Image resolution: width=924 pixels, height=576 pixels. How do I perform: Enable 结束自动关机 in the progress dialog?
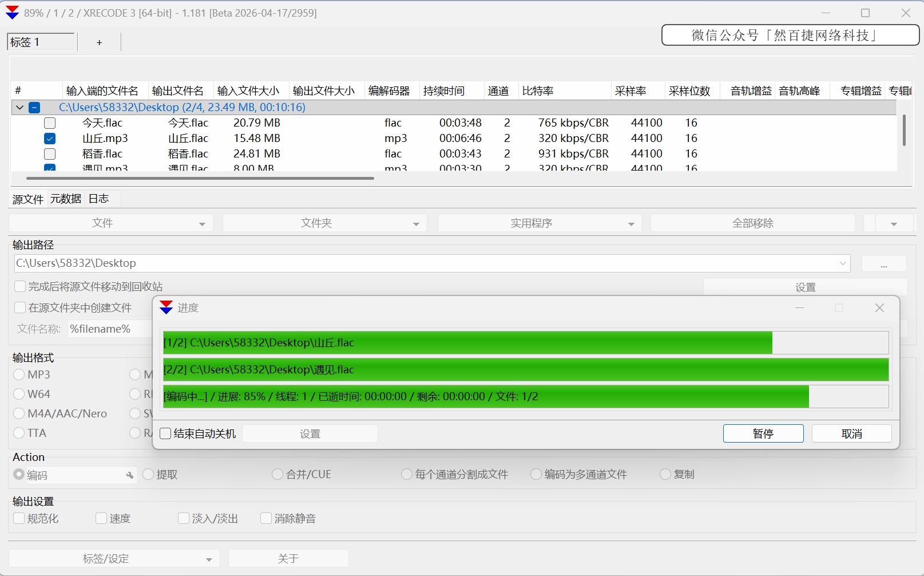click(165, 433)
